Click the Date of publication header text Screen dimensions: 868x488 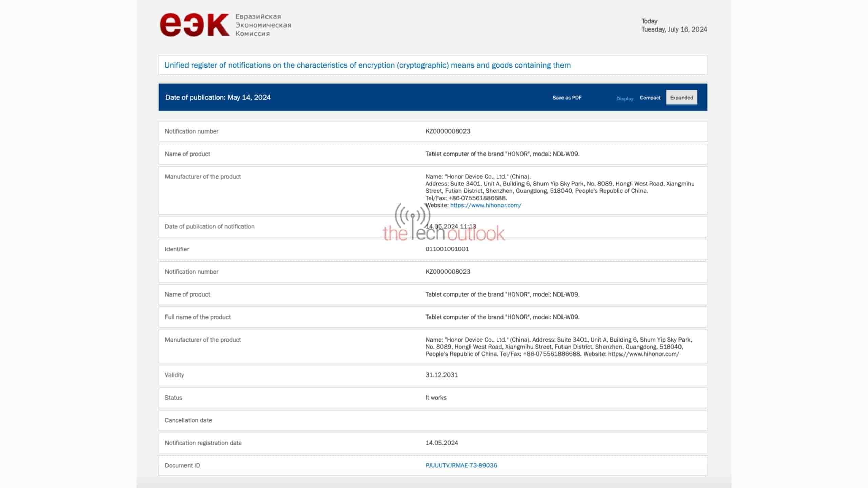pyautogui.click(x=218, y=98)
